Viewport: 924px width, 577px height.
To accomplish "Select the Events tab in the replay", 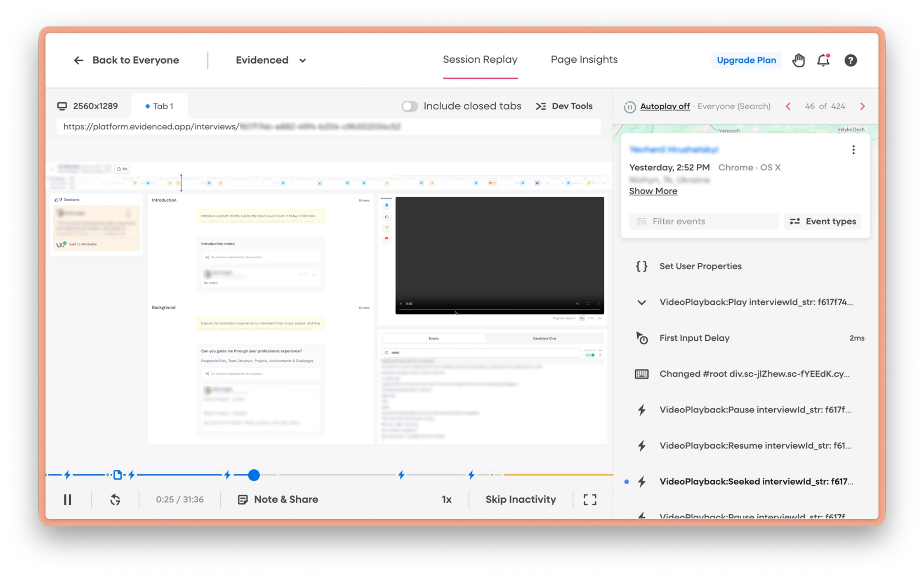I will coord(434,338).
